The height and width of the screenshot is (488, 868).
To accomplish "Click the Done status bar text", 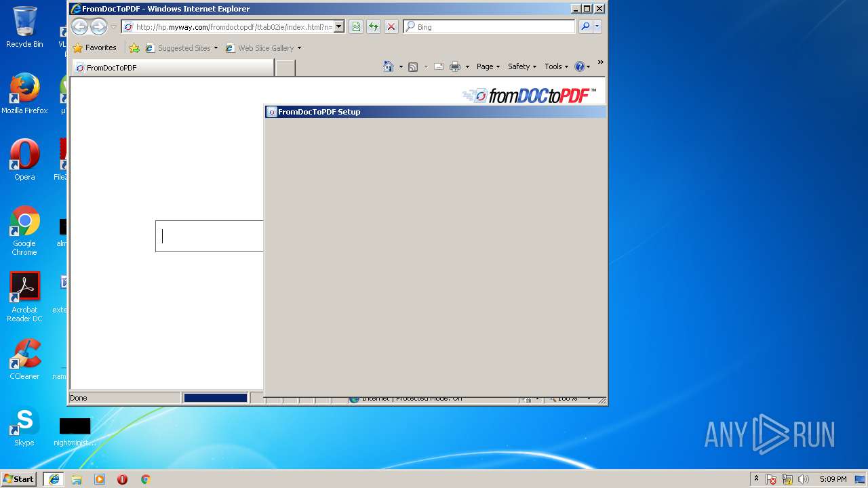I will [79, 398].
